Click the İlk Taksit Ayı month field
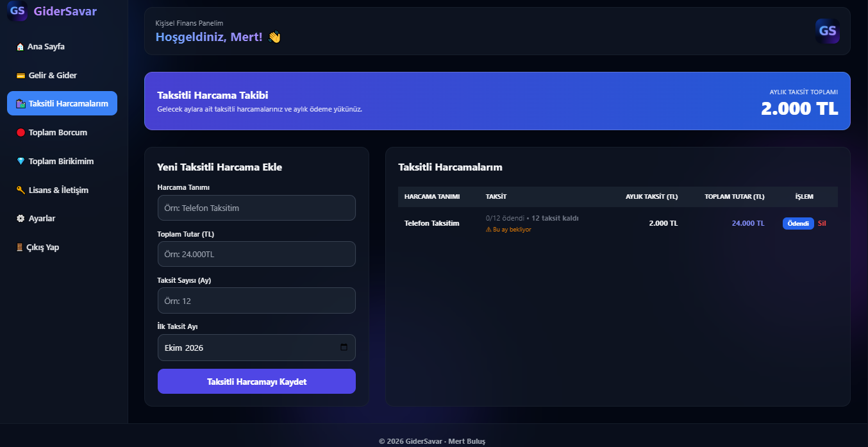The height and width of the screenshot is (447, 868). (x=256, y=348)
